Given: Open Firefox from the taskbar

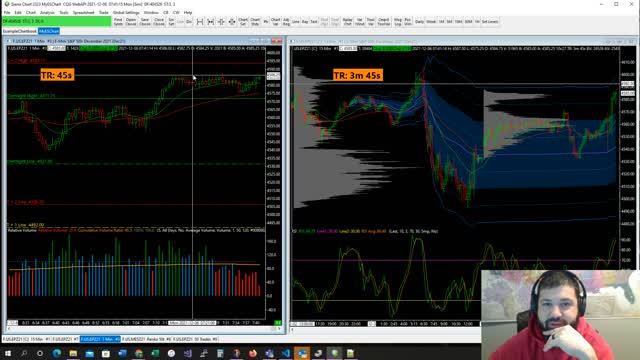Looking at the screenshot, I should [x=253, y=353].
